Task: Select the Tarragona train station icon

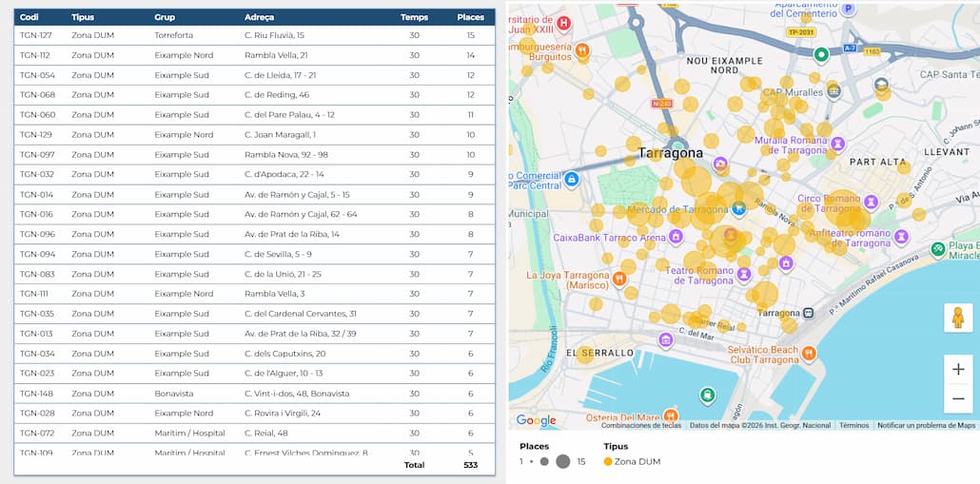Action: pos(808,312)
